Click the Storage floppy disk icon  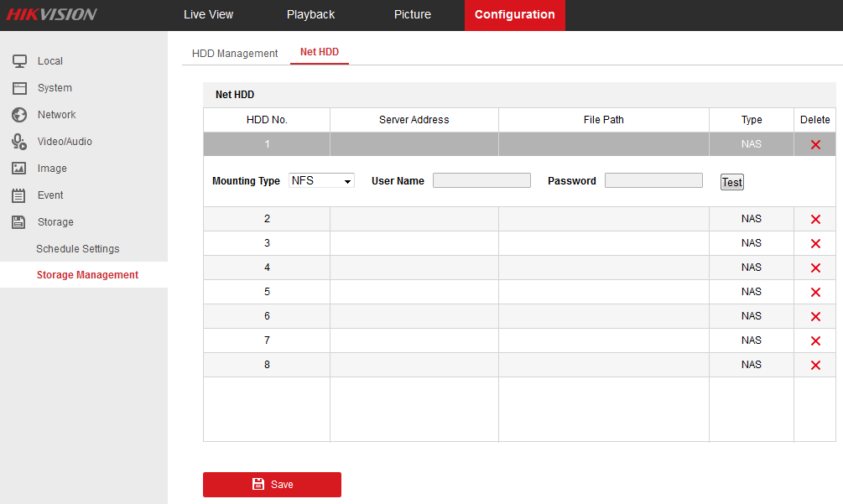(19, 222)
